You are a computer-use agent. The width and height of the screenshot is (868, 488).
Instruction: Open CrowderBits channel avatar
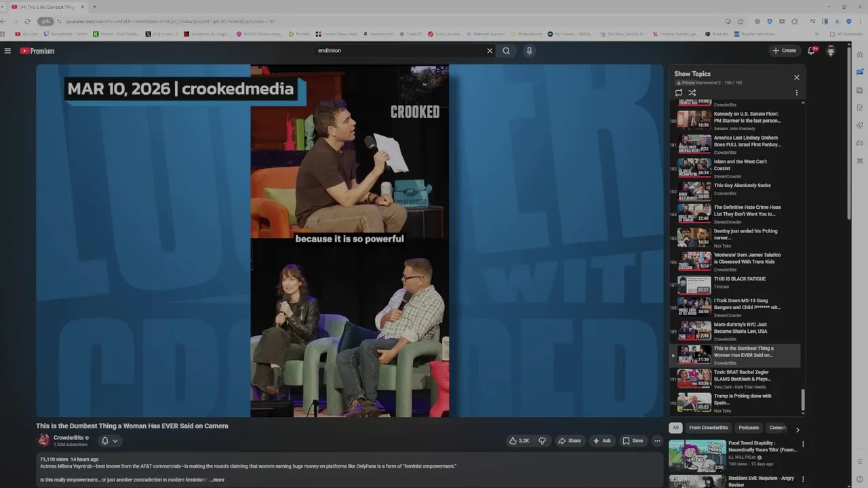43,441
